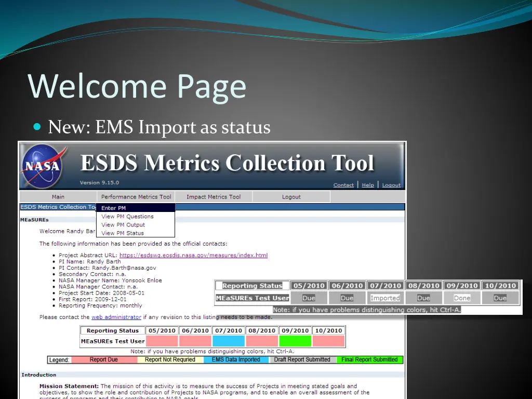The image size is (532, 399).
Task: Click the Introduction section heading
Action: pyautogui.click(x=38, y=375)
